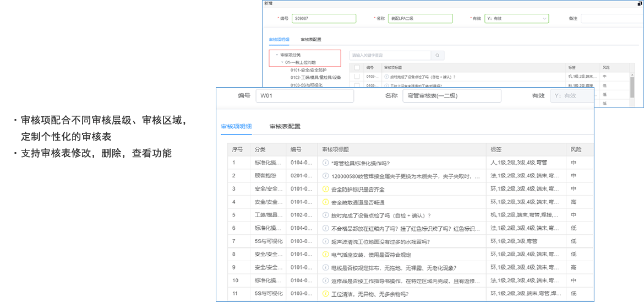Screen dimensions: 644x302
Task: Check the second row checkbox under 0102
Action: [x=357, y=85]
